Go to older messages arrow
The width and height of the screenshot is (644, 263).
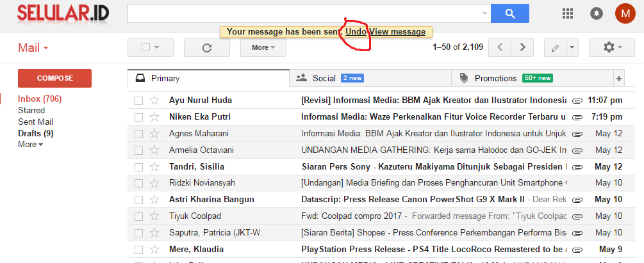click(x=522, y=47)
